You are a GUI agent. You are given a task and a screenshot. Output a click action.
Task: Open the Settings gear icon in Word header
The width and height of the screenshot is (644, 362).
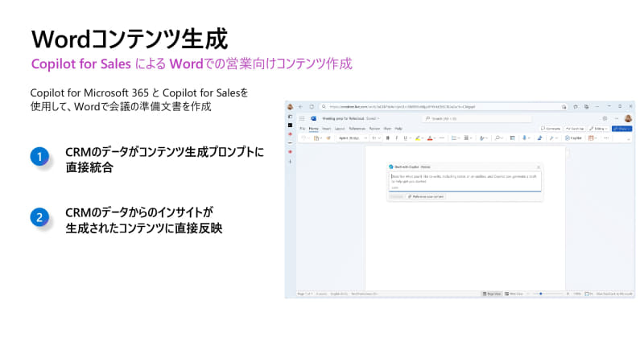(x=605, y=118)
